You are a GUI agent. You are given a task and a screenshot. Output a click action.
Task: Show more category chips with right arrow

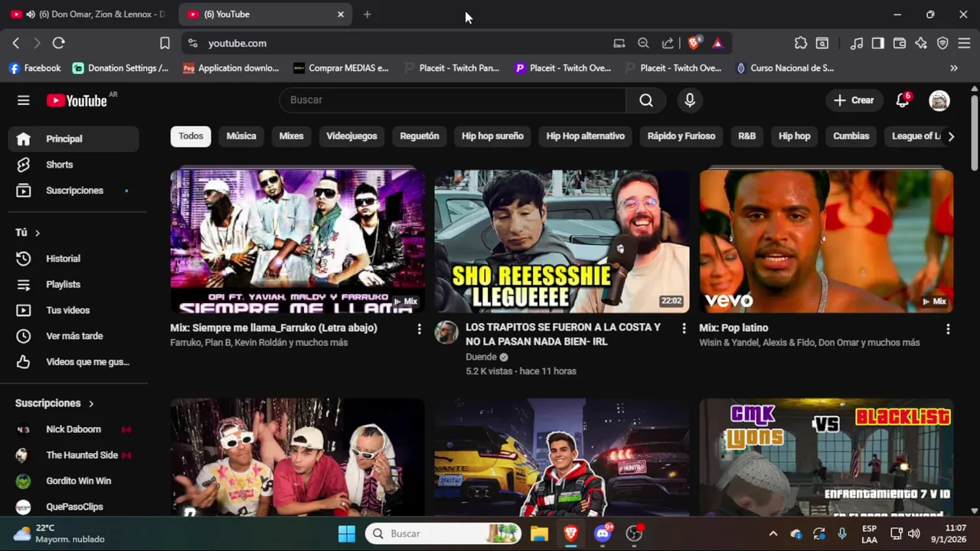pos(951,136)
